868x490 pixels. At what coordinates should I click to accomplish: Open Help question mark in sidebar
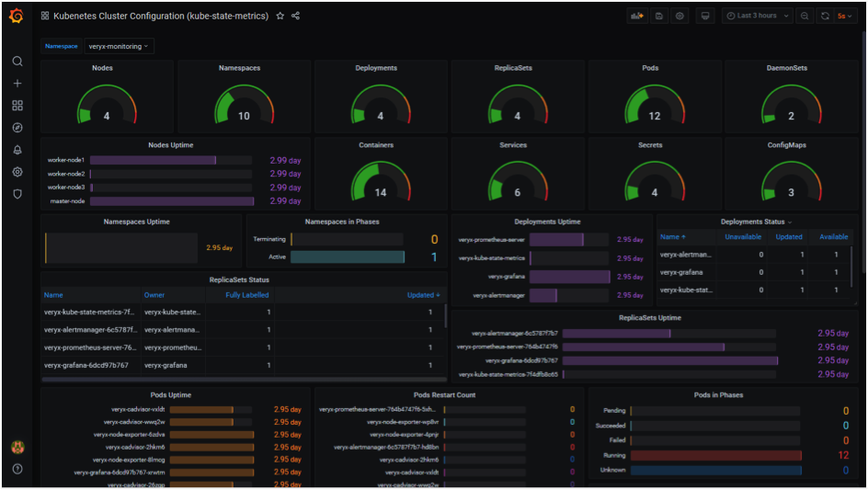(17, 469)
